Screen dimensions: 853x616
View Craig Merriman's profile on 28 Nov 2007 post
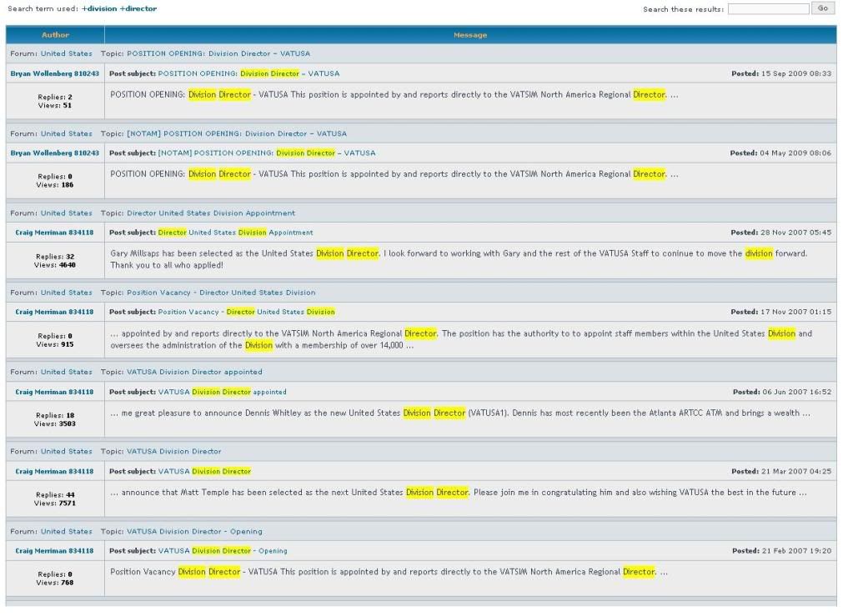(x=54, y=233)
